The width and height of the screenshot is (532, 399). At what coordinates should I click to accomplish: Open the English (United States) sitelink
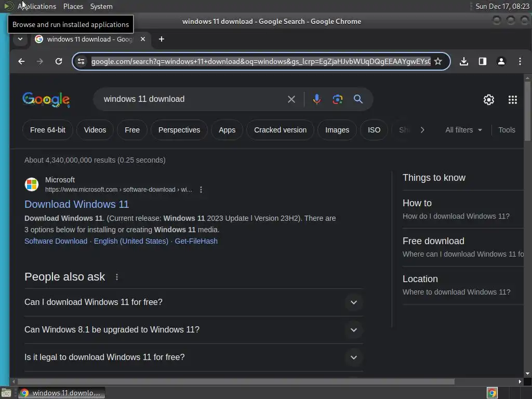pyautogui.click(x=131, y=241)
